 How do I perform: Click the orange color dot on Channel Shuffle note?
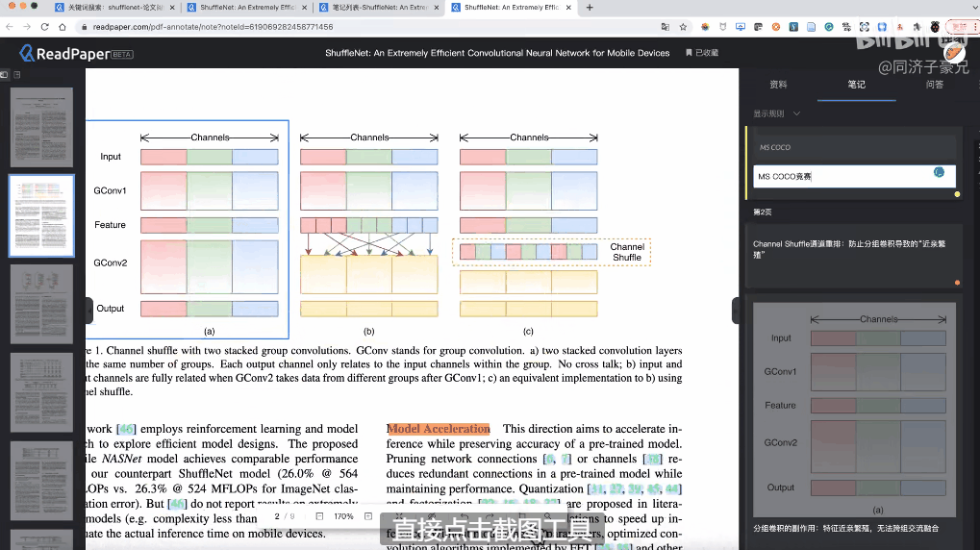pyautogui.click(x=957, y=283)
